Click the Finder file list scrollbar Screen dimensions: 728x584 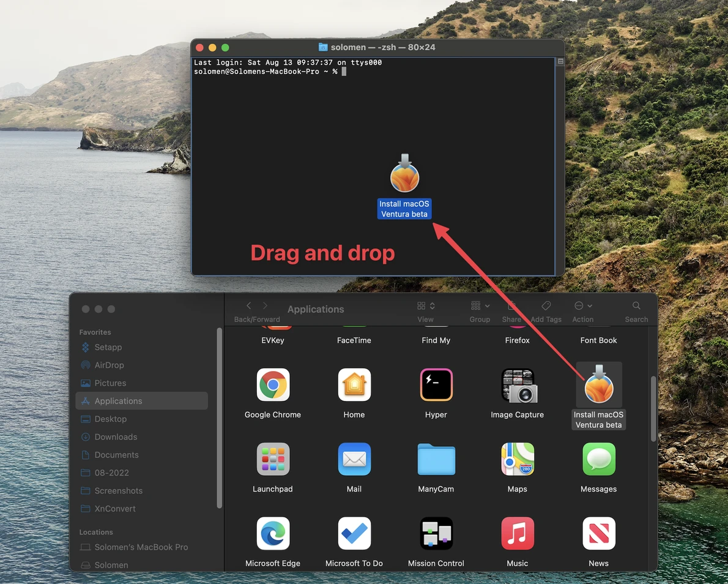[x=653, y=408]
